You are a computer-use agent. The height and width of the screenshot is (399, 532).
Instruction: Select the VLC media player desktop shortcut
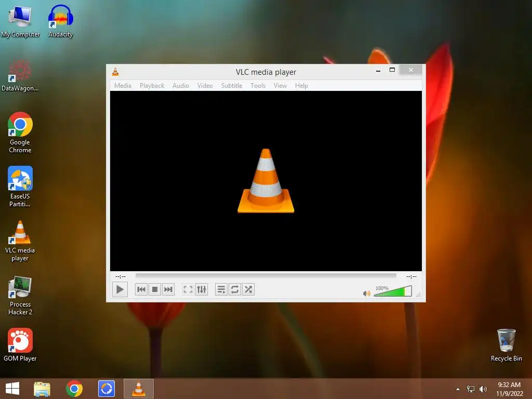(20, 241)
